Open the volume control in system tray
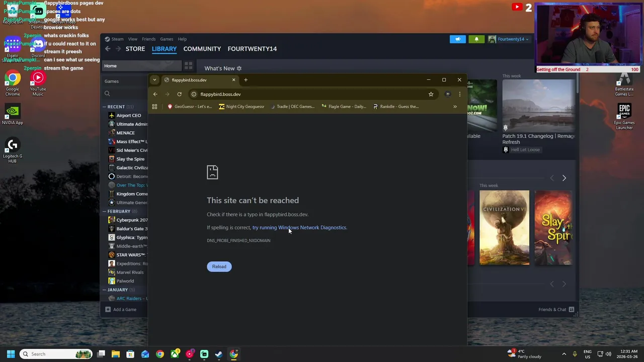 (608, 354)
